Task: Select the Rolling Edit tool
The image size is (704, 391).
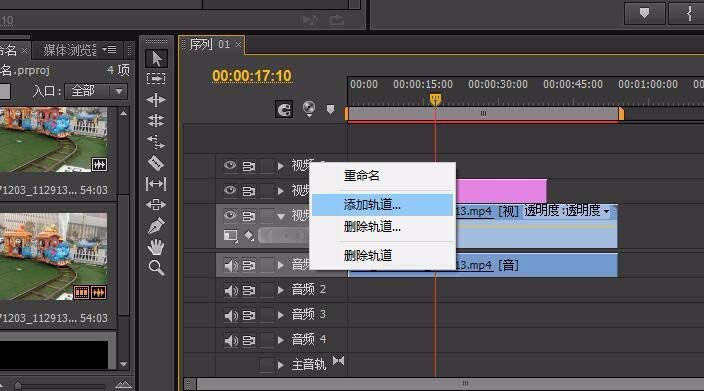Action: [x=156, y=120]
